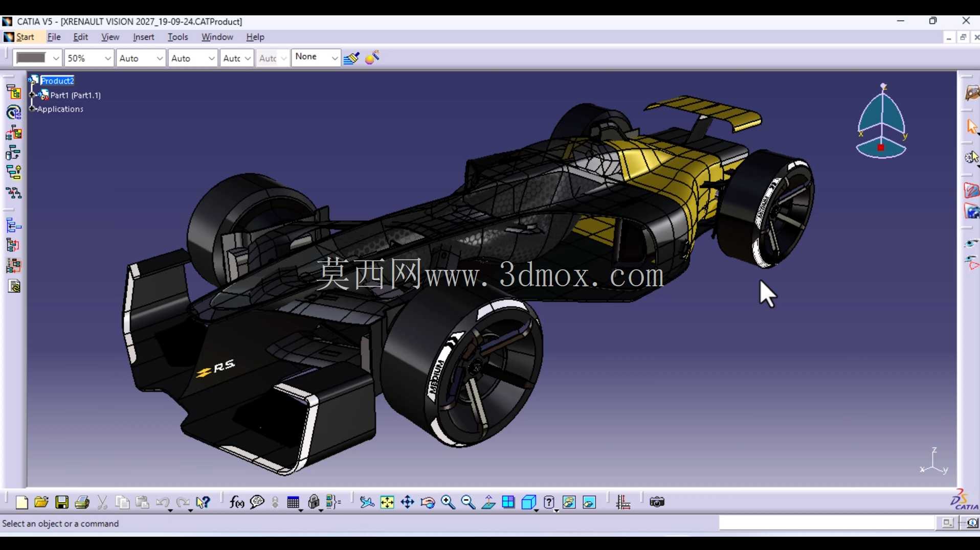Open the isometric View cube icon

click(x=528, y=502)
